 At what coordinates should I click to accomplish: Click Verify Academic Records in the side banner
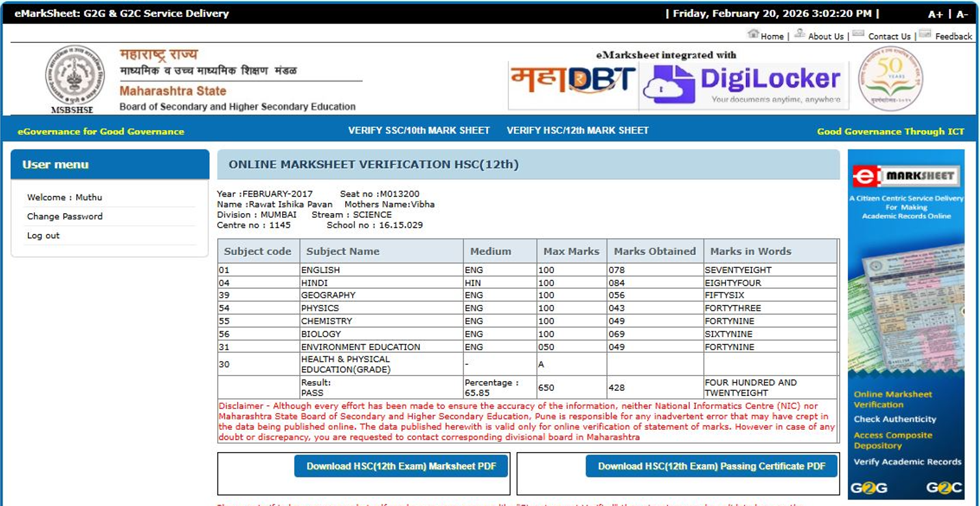pyautogui.click(x=907, y=462)
